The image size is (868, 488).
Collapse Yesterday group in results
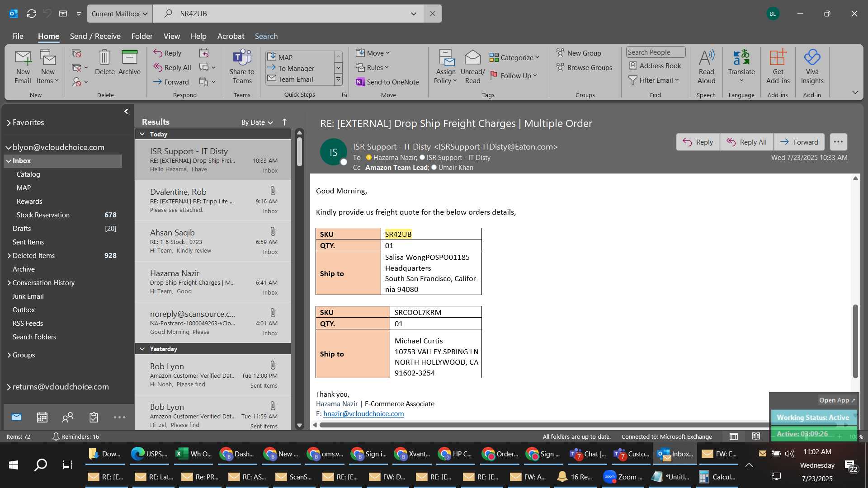click(142, 349)
